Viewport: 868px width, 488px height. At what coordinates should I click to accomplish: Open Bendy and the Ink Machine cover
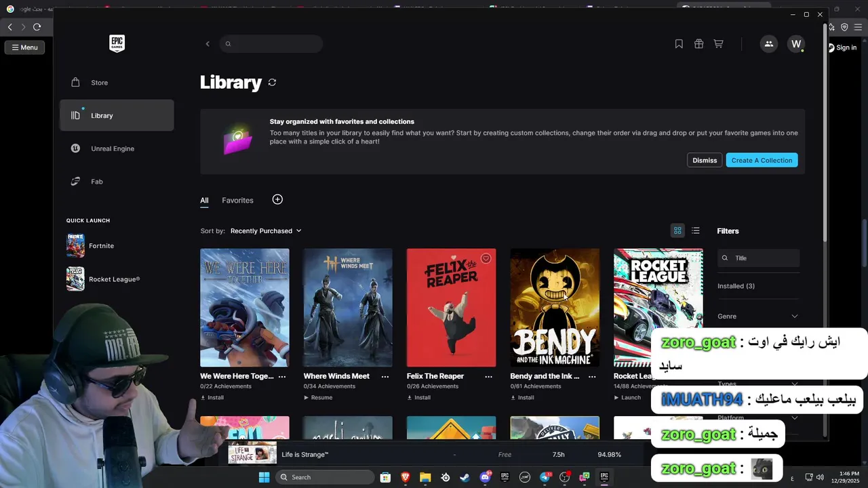555,308
